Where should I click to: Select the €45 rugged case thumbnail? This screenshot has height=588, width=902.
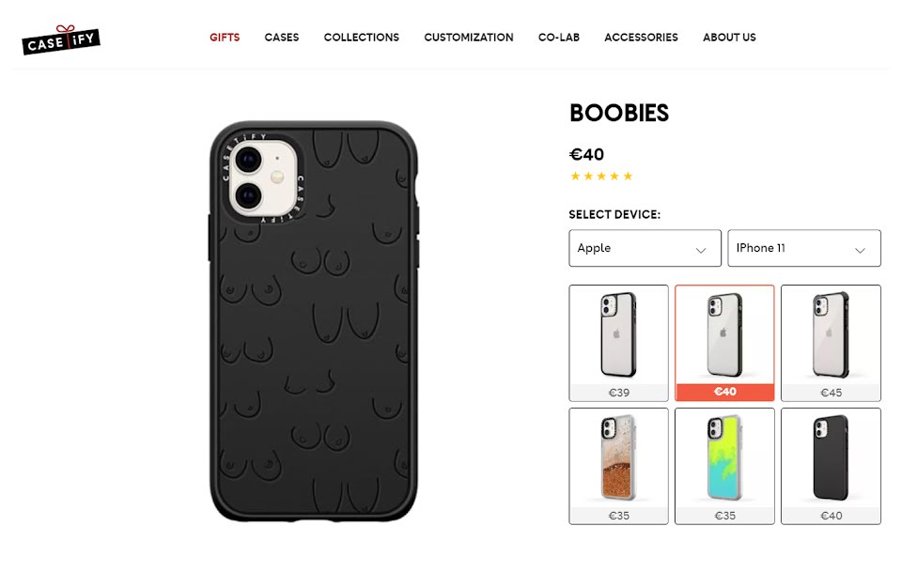(x=831, y=343)
